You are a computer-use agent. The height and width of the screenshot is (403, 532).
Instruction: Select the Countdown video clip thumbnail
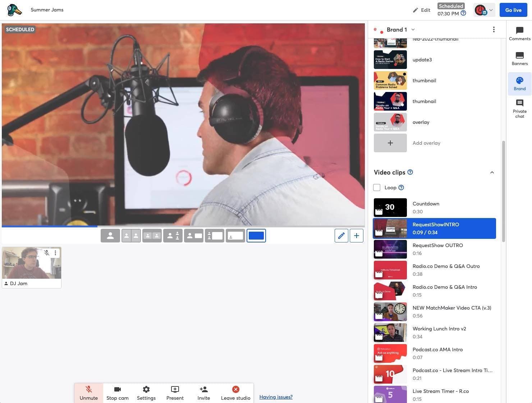click(390, 207)
